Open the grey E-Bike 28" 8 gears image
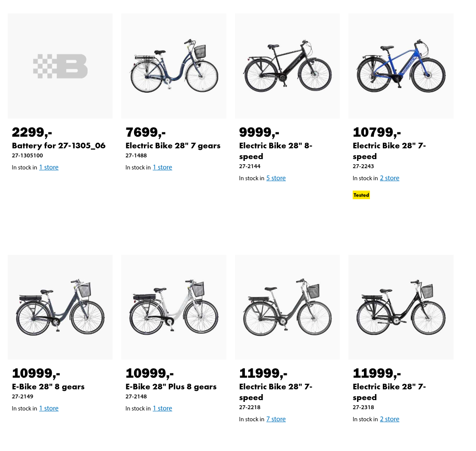Screen dimensions: 476x451 [60, 307]
